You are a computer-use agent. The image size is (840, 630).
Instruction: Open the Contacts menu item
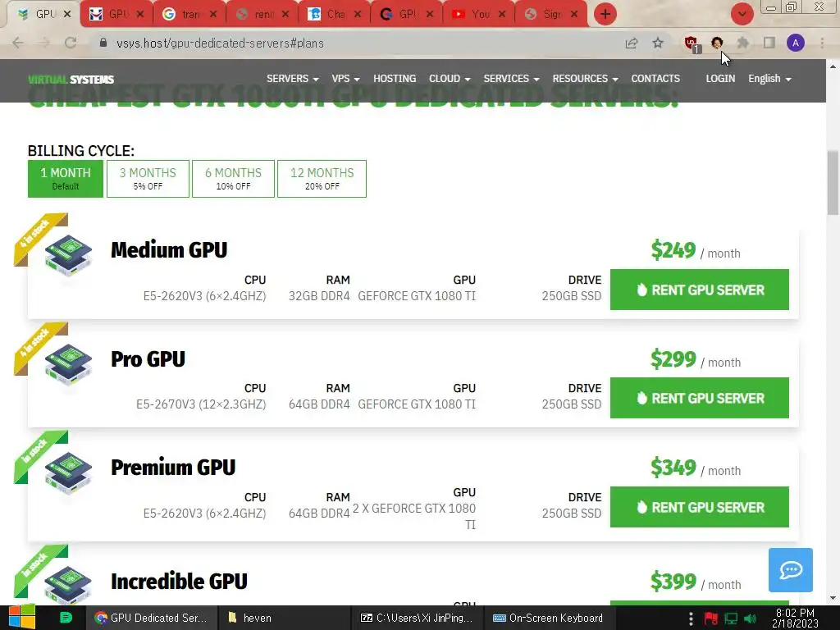coord(655,79)
